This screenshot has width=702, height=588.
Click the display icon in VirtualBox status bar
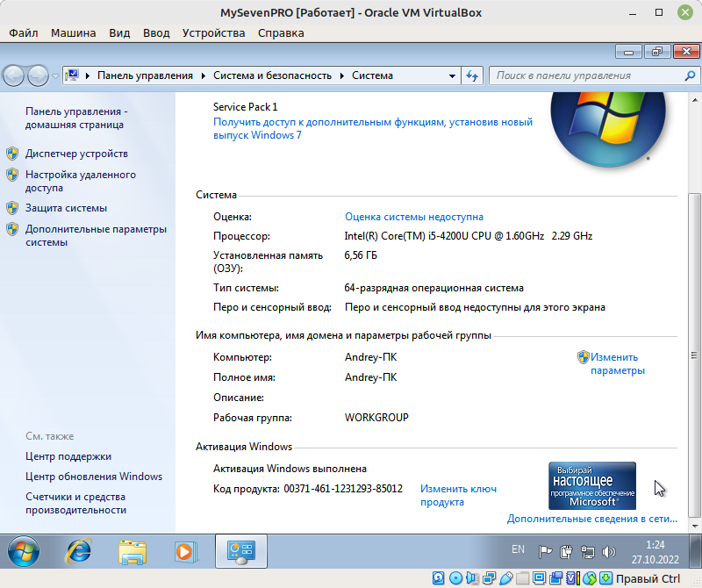[539, 578]
